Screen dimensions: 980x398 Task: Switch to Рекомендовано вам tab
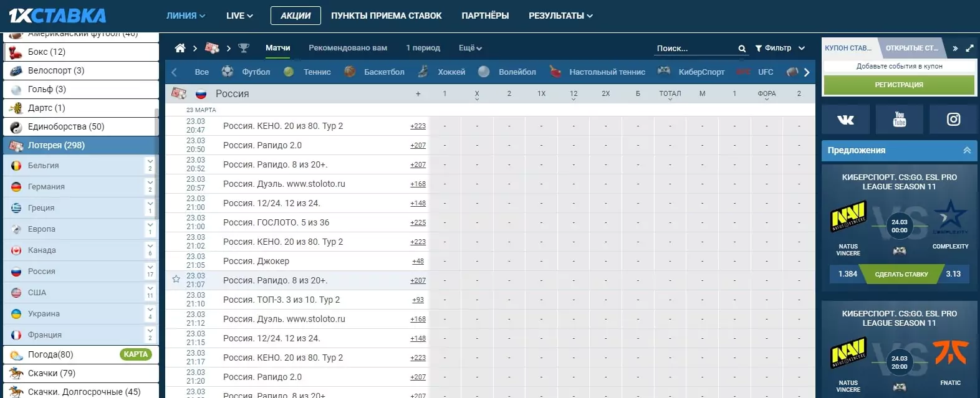(x=348, y=48)
